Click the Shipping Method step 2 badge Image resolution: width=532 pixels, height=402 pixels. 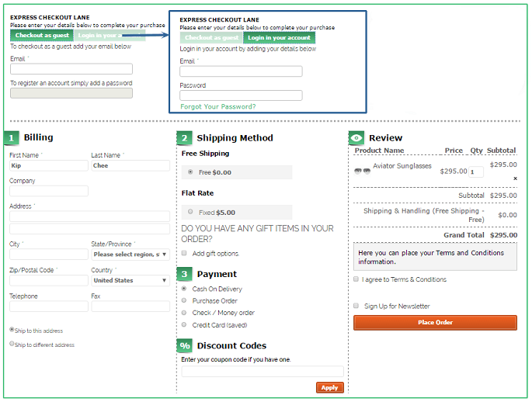tap(185, 138)
